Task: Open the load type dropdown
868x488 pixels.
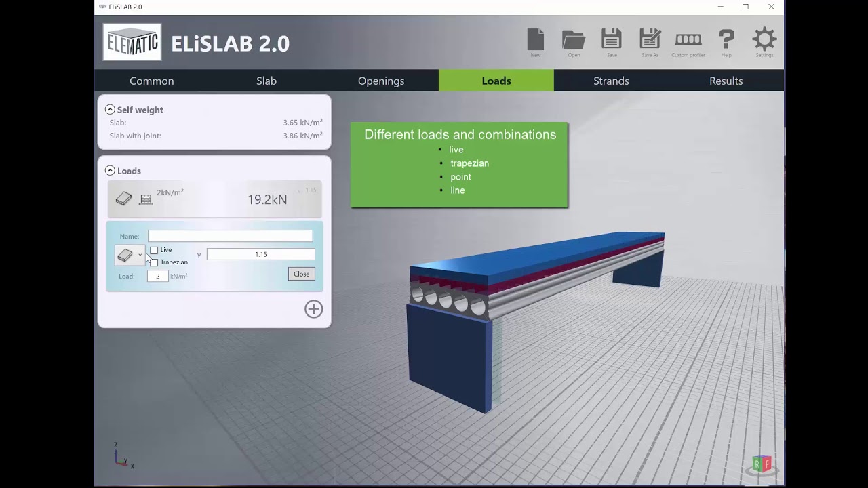Action: pos(130,256)
